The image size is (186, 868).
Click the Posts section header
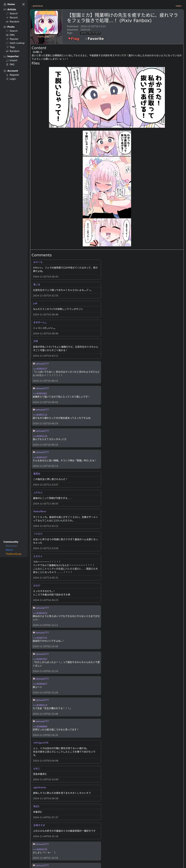[x=11, y=27]
